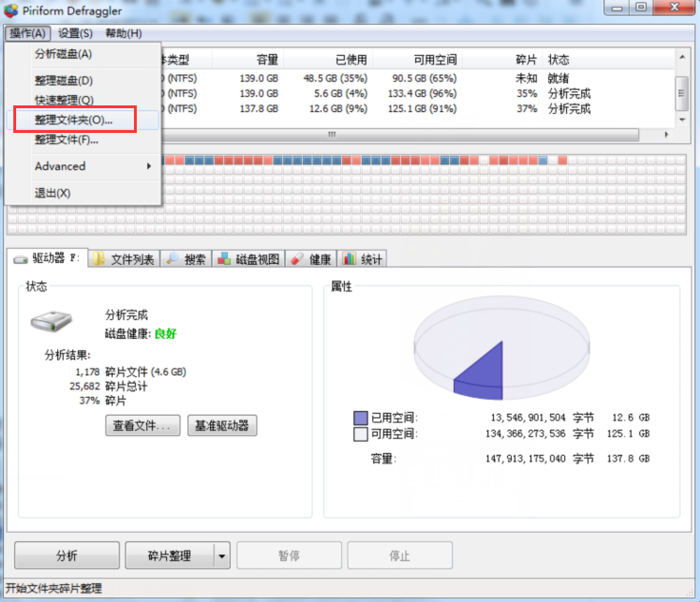Click the folder icon on 文件列表 tab

[x=98, y=259]
